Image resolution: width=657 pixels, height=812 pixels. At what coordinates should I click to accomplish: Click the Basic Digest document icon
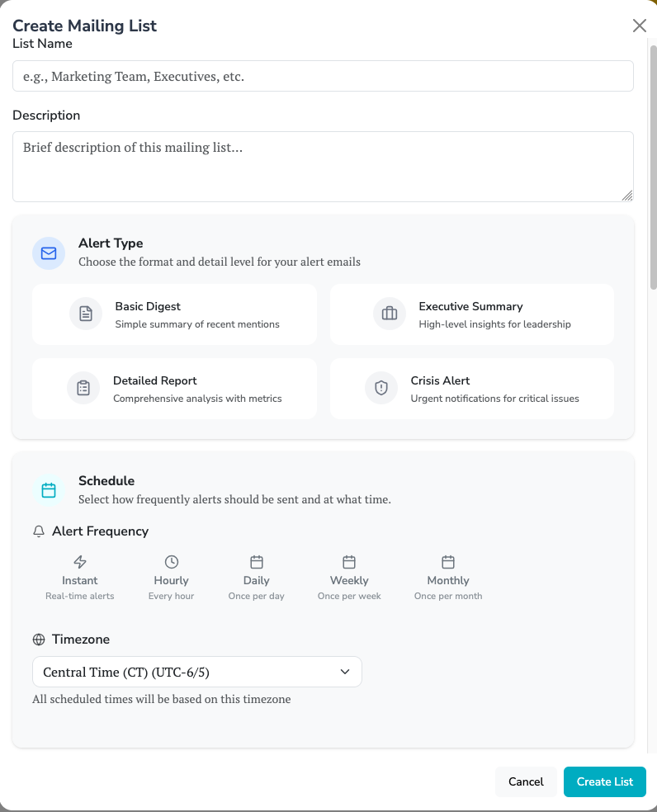point(86,314)
